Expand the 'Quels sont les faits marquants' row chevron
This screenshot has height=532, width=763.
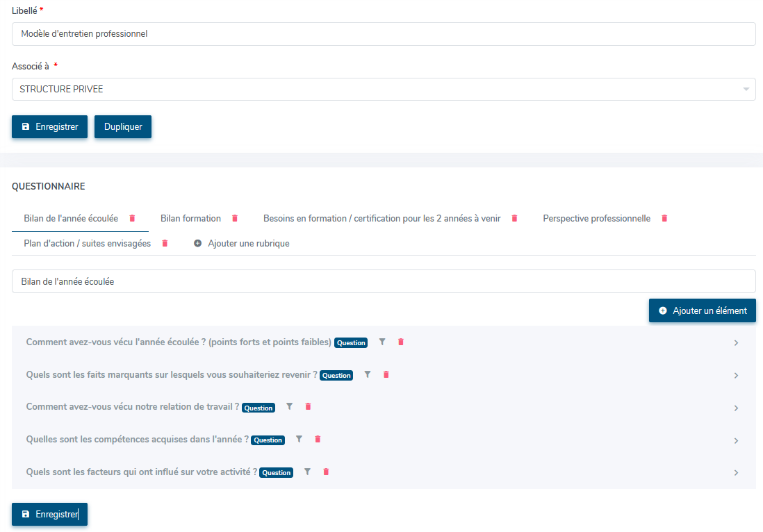(736, 376)
